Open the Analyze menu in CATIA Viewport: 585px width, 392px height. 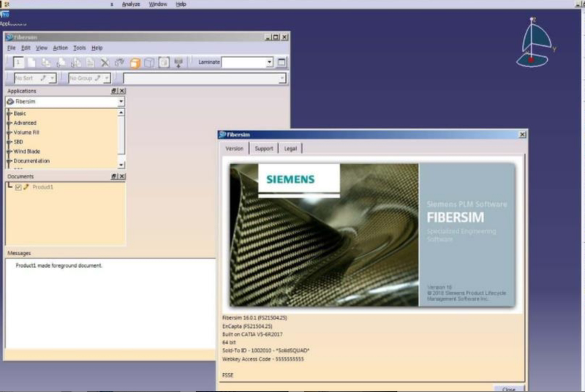(131, 4)
